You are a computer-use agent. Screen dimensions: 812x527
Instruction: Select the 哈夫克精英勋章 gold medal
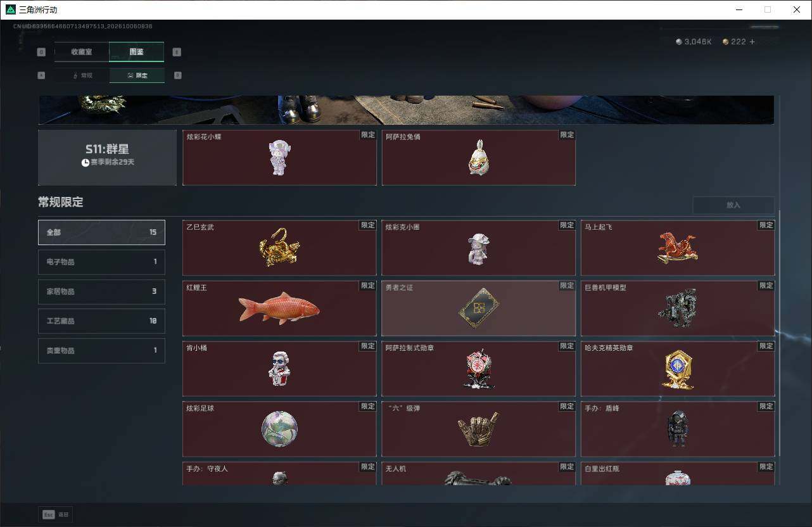678,369
